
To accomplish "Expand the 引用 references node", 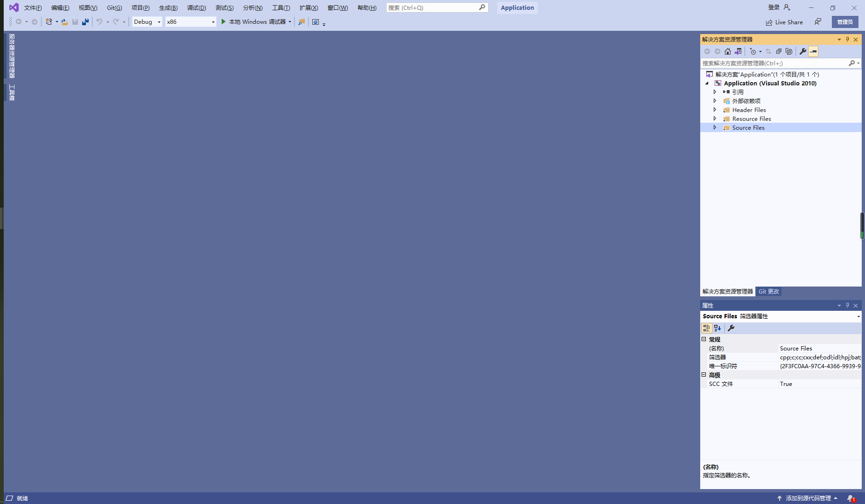I will point(715,92).
